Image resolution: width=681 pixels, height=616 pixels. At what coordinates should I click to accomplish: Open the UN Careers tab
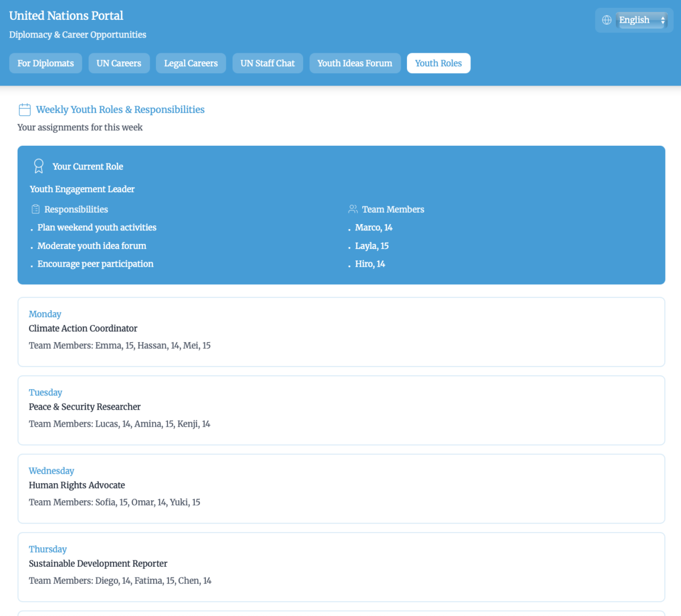click(119, 64)
